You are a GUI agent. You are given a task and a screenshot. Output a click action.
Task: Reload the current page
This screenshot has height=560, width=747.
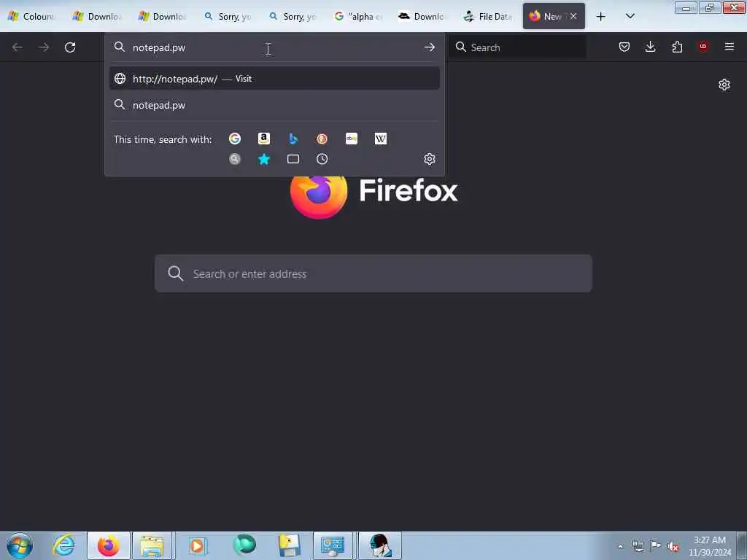click(x=70, y=47)
